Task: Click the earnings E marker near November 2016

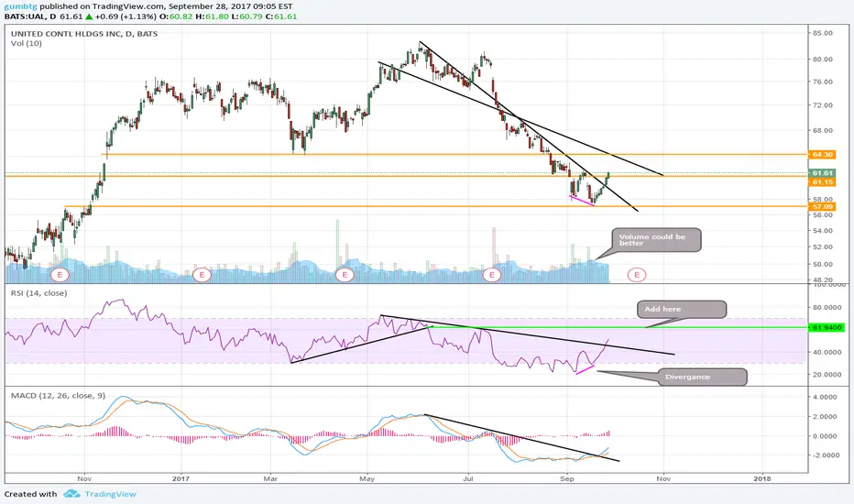Action: coord(60,275)
